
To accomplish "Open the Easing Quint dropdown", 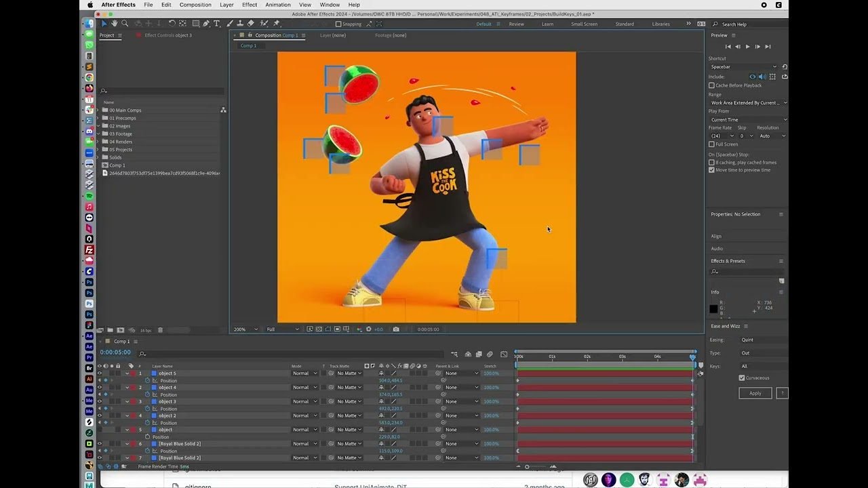I will [764, 340].
